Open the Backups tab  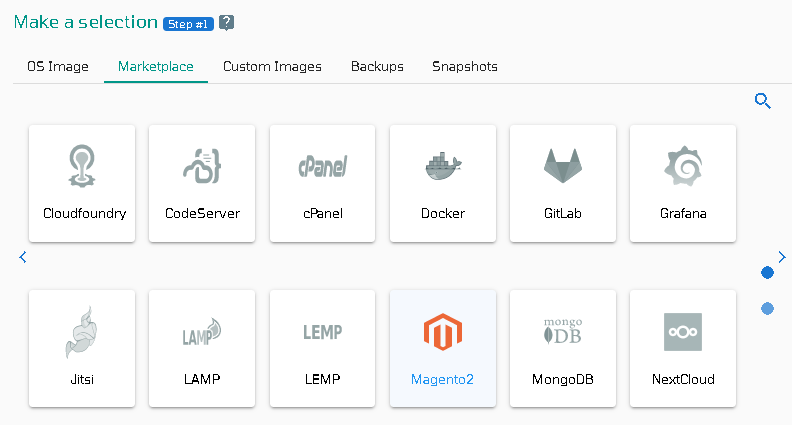377,67
